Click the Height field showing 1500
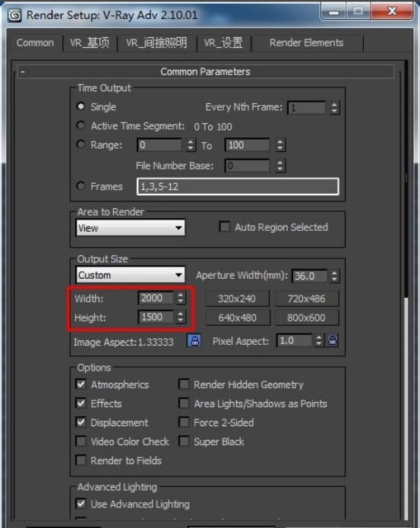This screenshot has height=528, width=420. pos(156,317)
